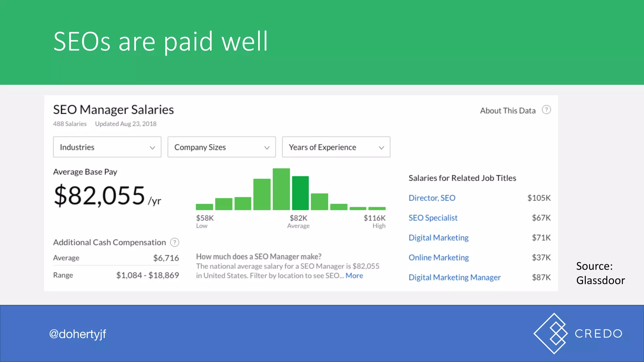Click the @dohertyjf handle

point(78,334)
